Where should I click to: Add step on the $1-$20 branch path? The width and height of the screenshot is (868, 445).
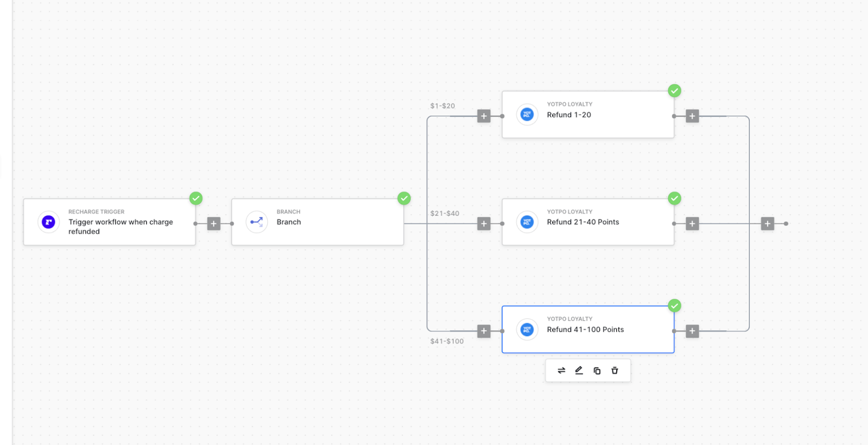coord(484,116)
